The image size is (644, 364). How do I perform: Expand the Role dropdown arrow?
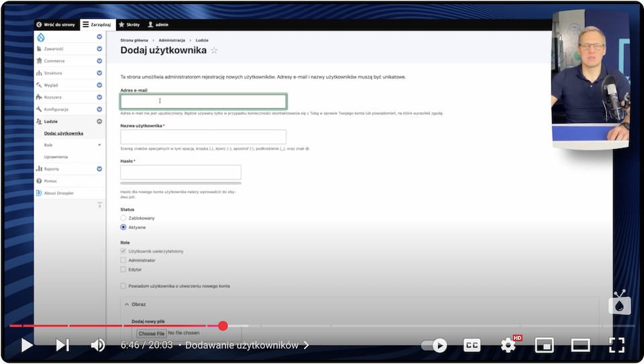pos(99,145)
